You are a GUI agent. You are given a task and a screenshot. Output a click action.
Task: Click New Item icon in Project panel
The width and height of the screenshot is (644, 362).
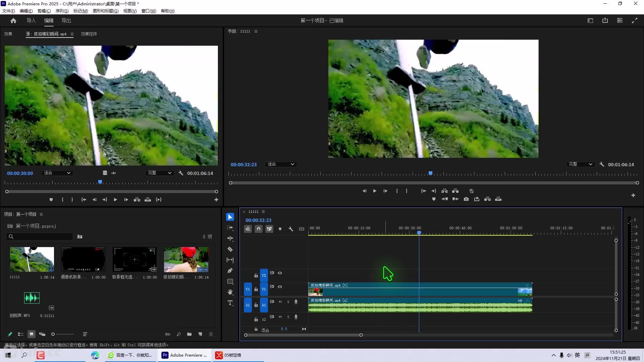pos(200,334)
